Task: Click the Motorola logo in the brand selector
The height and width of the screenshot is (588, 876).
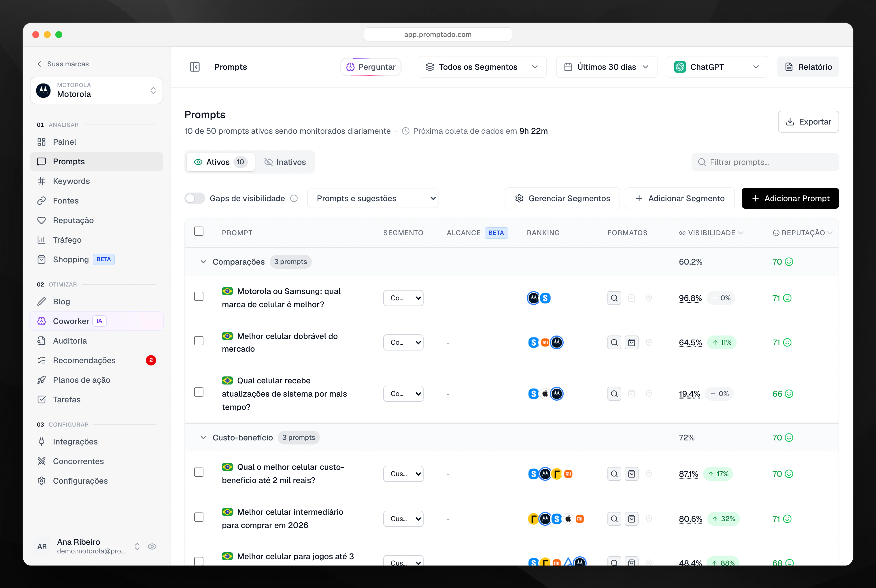Action: coord(44,91)
